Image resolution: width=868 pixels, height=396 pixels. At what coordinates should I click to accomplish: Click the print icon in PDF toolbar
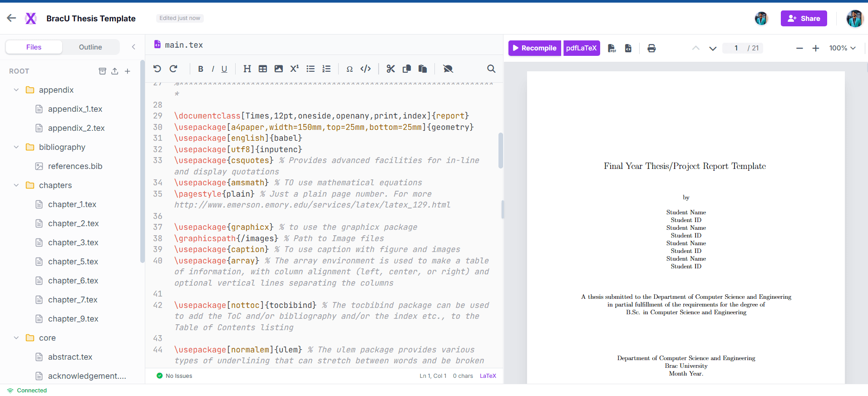click(x=651, y=48)
